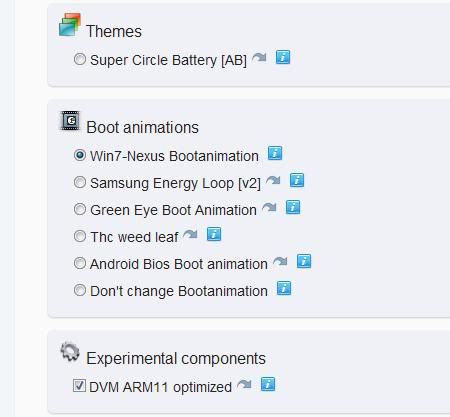
Task: Select Super Circle Battery theme radio
Action: pos(80,59)
